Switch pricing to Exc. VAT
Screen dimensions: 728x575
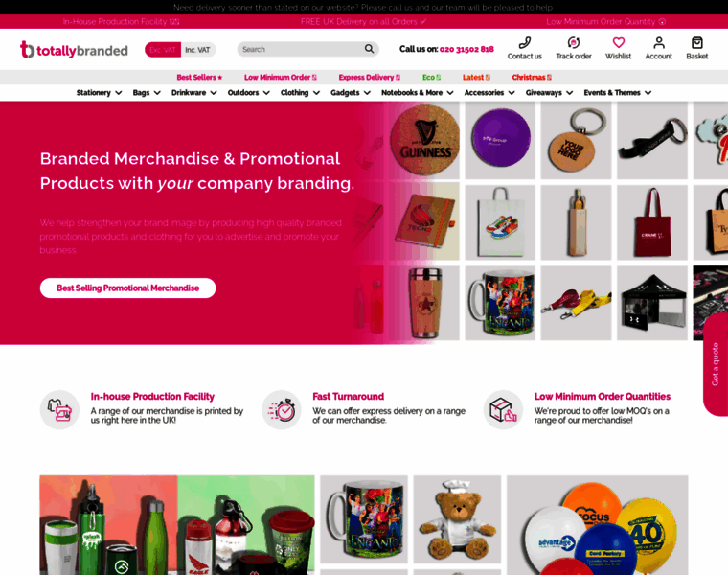[163, 50]
